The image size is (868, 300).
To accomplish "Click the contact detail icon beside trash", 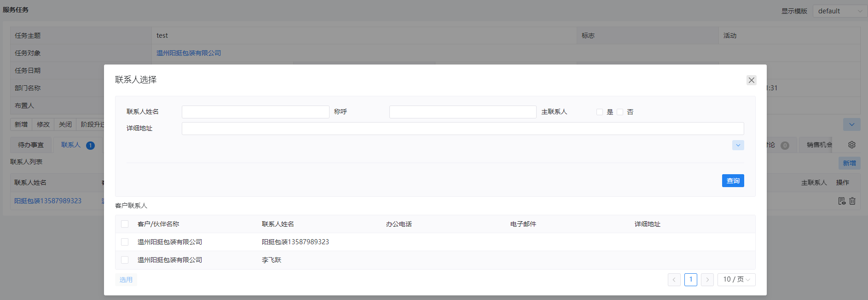I will (x=842, y=201).
